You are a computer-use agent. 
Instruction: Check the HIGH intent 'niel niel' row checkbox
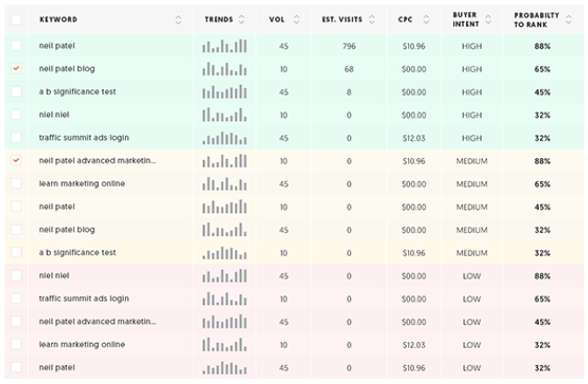17,114
